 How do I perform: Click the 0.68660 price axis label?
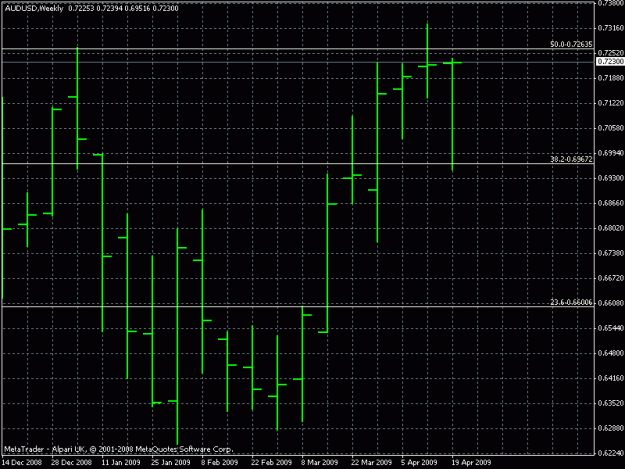pyautogui.click(x=610, y=203)
